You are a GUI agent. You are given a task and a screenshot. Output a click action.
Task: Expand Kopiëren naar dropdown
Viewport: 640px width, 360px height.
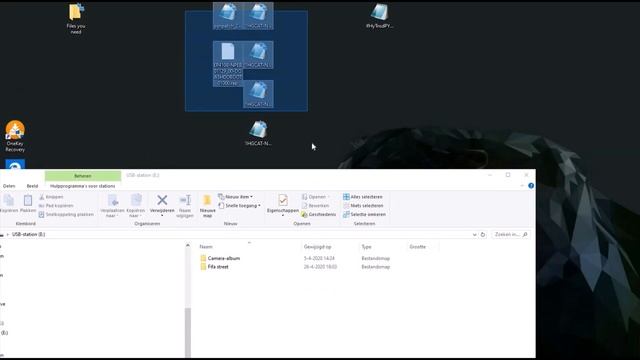pyautogui.click(x=136, y=213)
